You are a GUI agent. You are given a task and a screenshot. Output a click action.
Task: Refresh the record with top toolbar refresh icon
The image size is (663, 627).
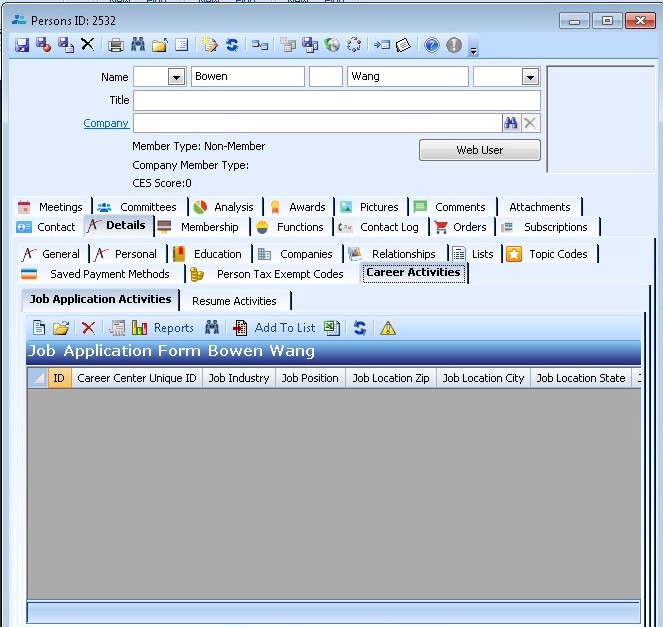pyautogui.click(x=232, y=44)
